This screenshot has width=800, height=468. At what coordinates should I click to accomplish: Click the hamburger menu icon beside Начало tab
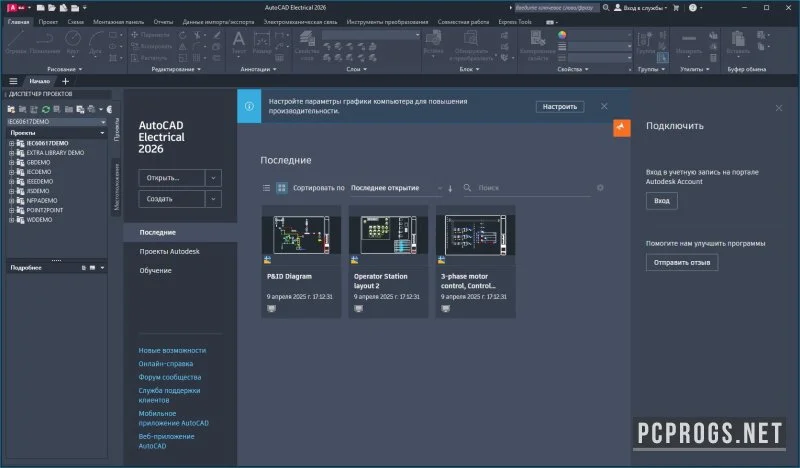tap(13, 81)
